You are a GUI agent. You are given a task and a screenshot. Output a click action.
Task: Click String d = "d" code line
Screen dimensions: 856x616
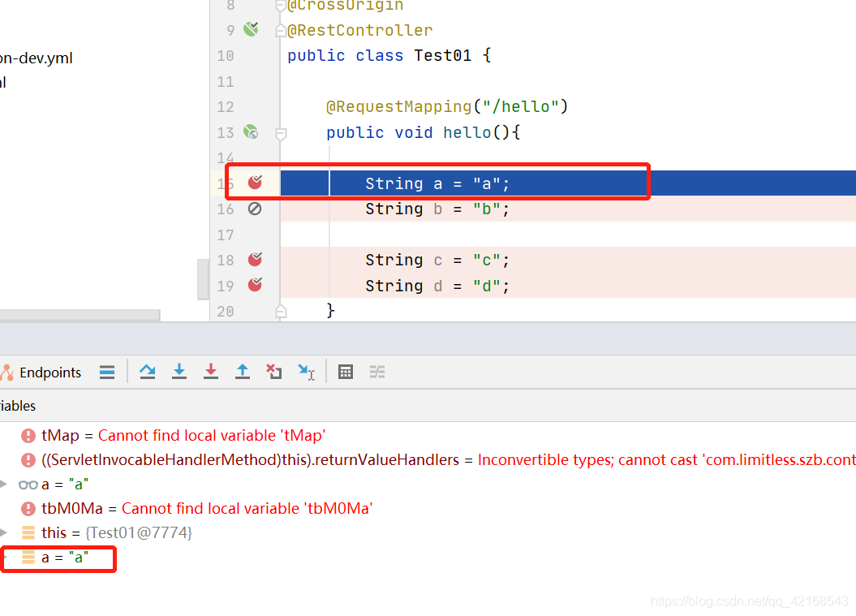point(437,286)
